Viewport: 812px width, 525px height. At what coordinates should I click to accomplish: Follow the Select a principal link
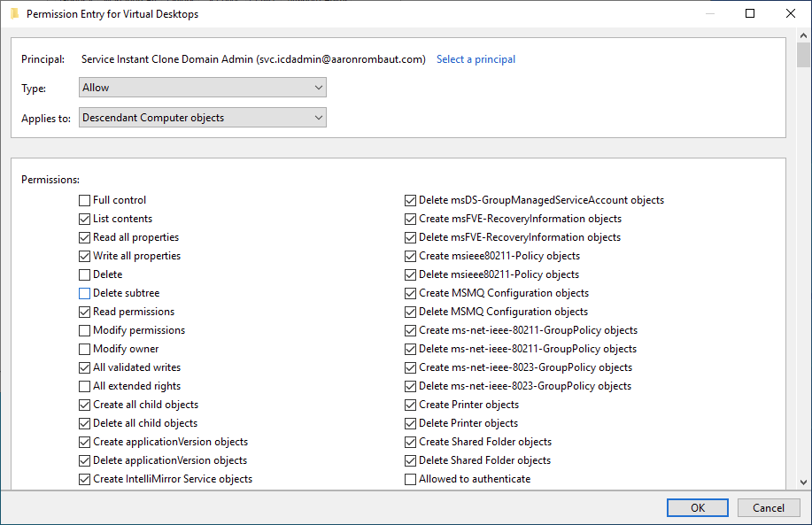click(476, 59)
